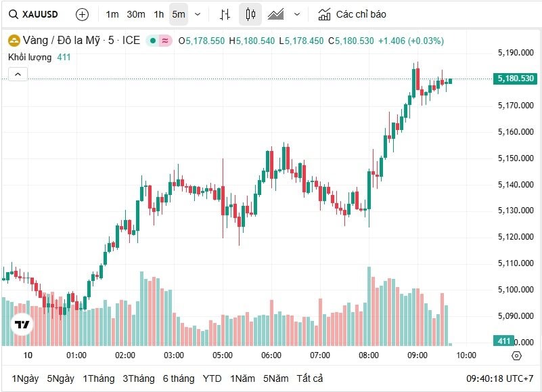Screen dimensions: 542x392
Task: Select the candlestick chart style icon
Action: (x=250, y=14)
